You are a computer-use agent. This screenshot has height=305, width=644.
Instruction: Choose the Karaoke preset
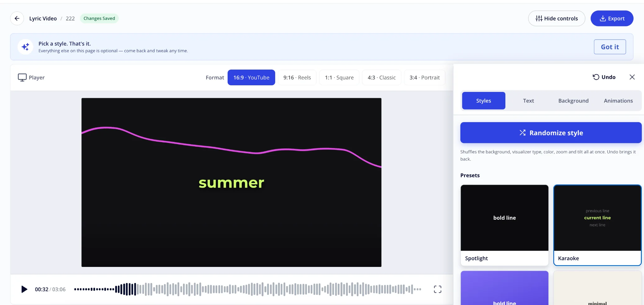pyautogui.click(x=597, y=225)
